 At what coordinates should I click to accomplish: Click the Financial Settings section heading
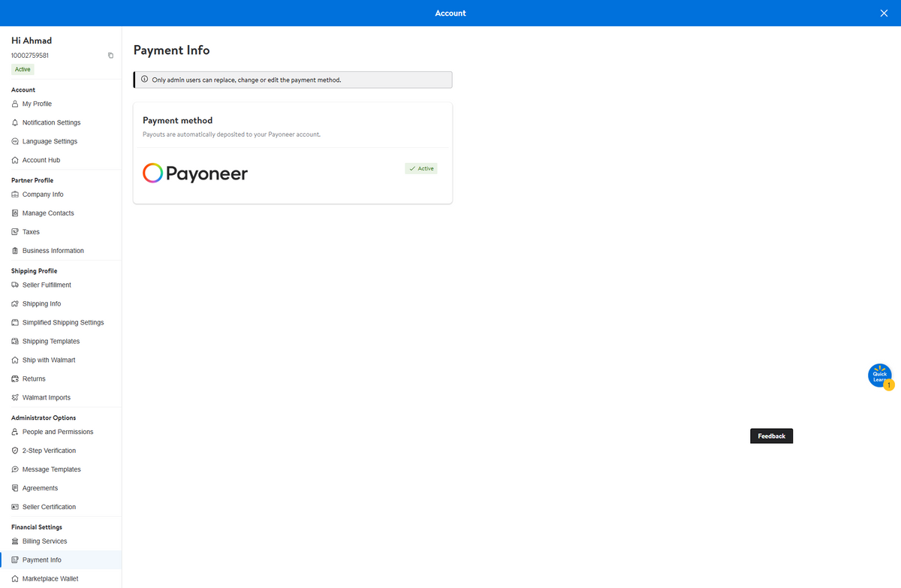[x=37, y=527]
